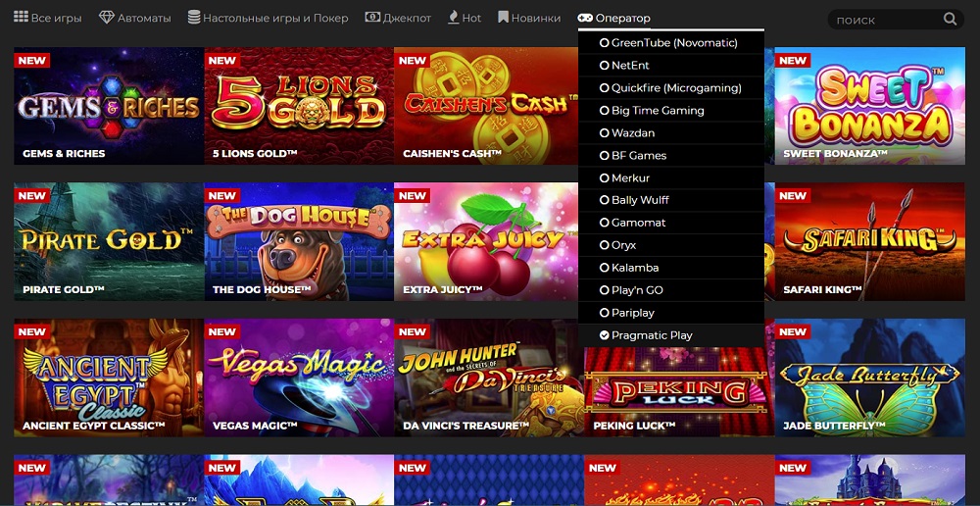Select GreenTube (Novomatic) operator
This screenshot has height=506, width=980.
[x=671, y=43]
